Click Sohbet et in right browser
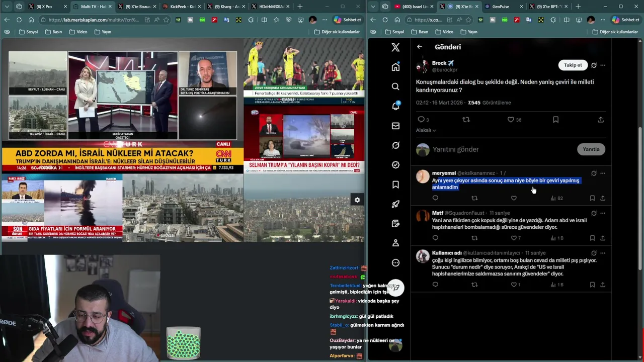Screen dimensions: 644x362 pyautogui.click(x=625, y=20)
